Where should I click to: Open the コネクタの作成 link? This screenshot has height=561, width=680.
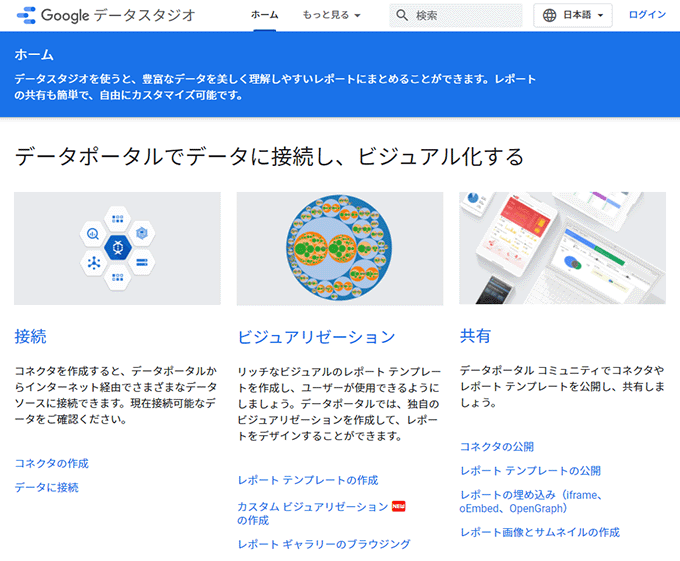[x=52, y=463]
